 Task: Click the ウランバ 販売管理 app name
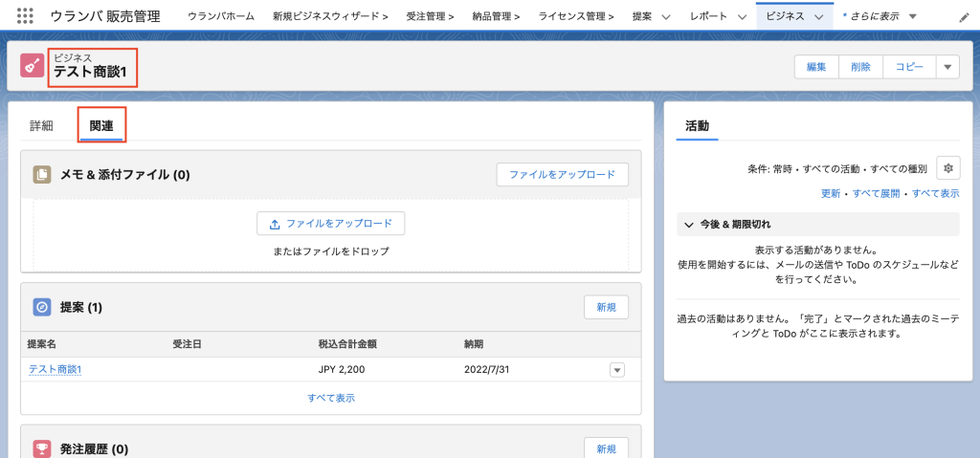coord(105,16)
